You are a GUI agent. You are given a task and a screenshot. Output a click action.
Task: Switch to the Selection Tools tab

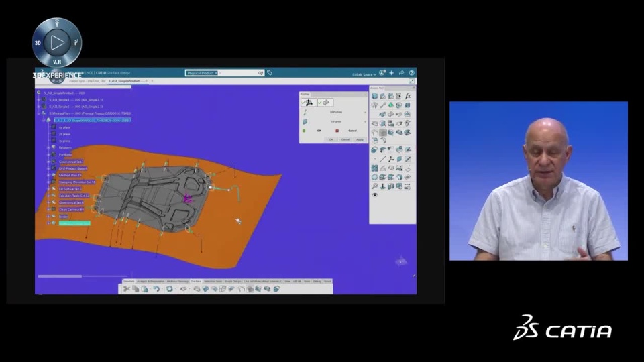click(x=213, y=281)
